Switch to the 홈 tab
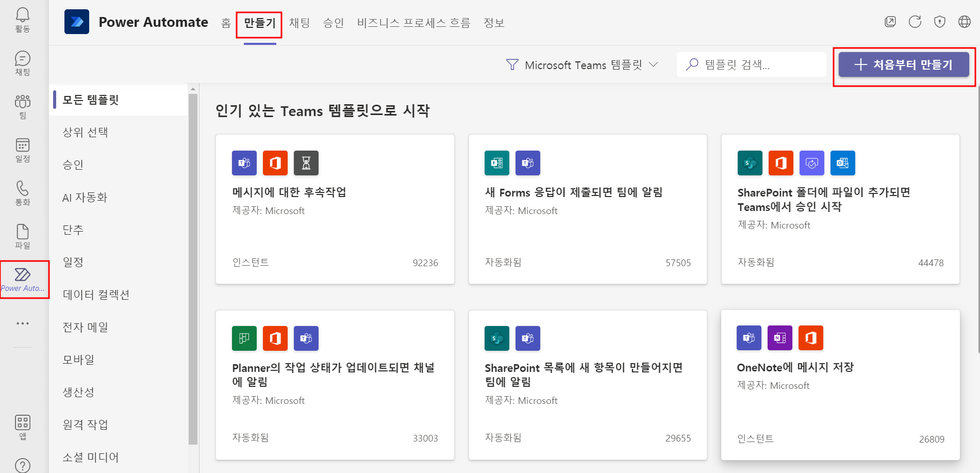The image size is (980, 473). coord(226,23)
